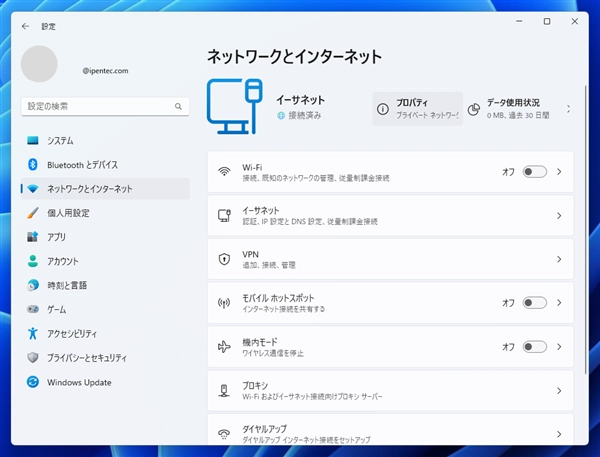Expand Wi-Fi settings with its chevron
The width and height of the screenshot is (600, 457).
coord(559,172)
